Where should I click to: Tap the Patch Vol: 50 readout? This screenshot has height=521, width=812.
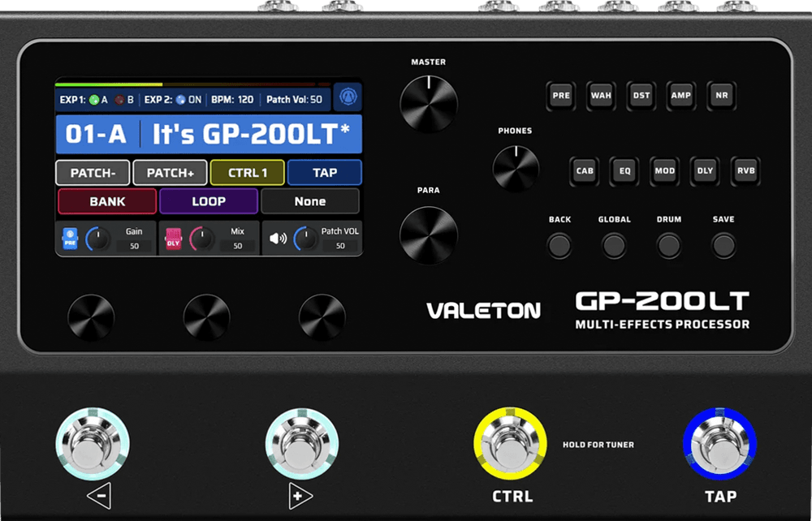(294, 99)
